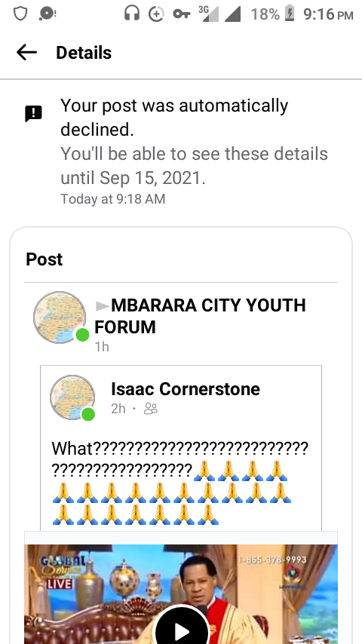Open Isaac Cornerstone's profile name link
Viewport: 362px width, 644px height.
tap(186, 389)
